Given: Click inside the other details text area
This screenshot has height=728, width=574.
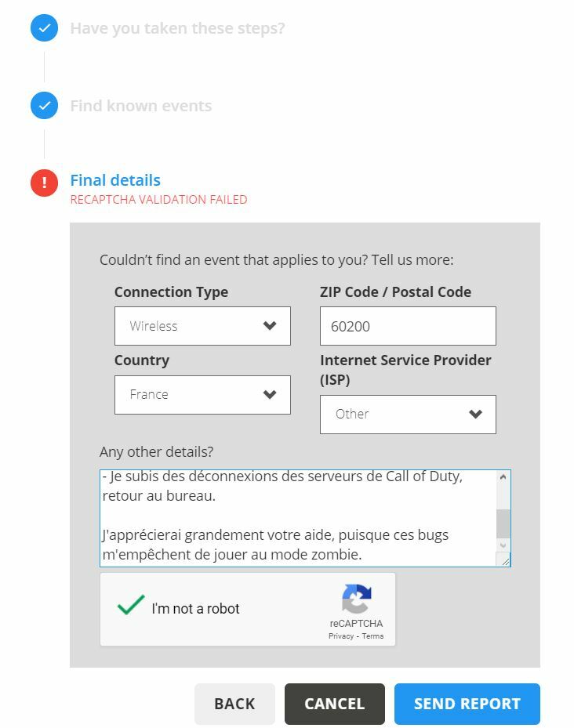Looking at the screenshot, I should click(x=298, y=517).
